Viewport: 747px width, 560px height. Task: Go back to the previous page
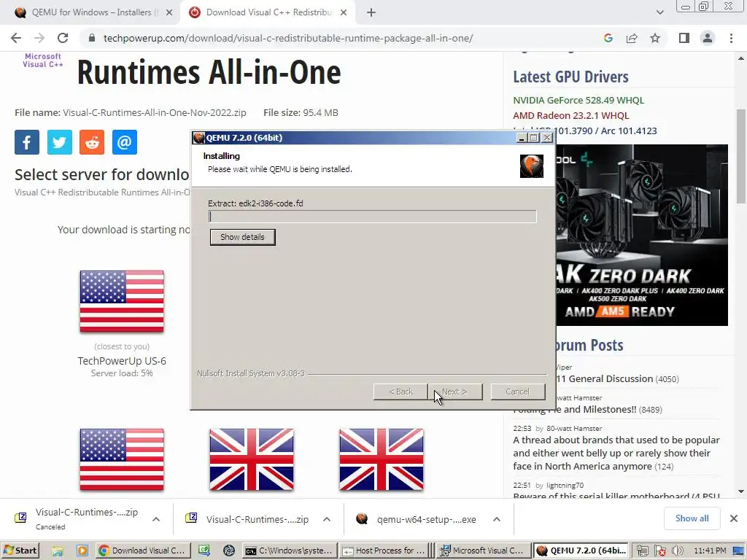coord(16,38)
